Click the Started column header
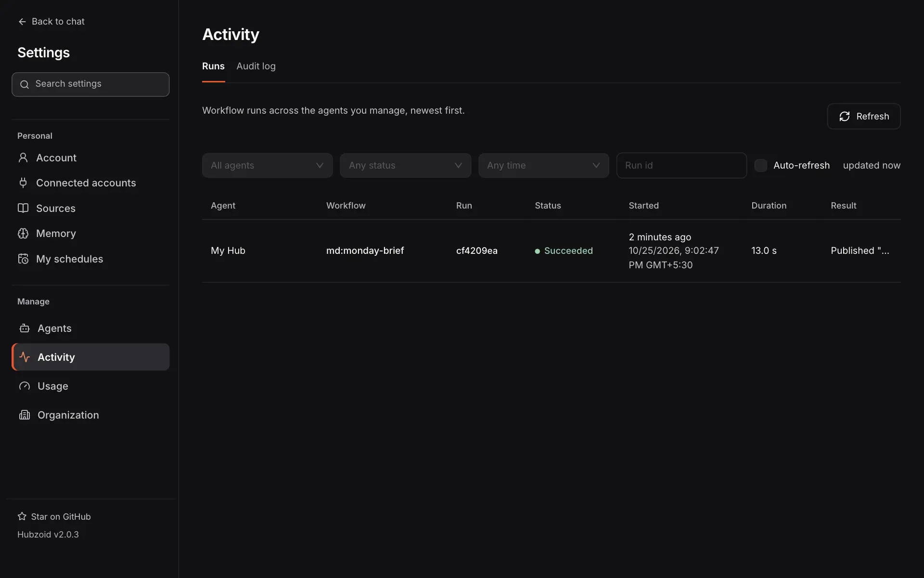924x578 pixels. coord(643,205)
